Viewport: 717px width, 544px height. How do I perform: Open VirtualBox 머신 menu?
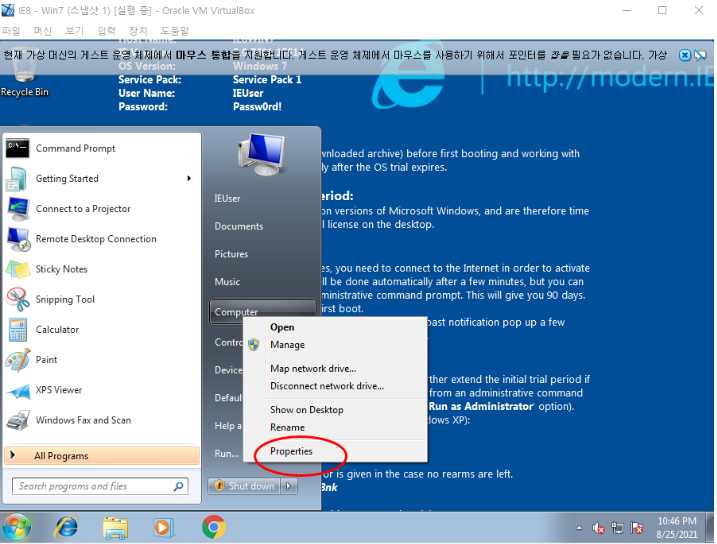point(43,31)
